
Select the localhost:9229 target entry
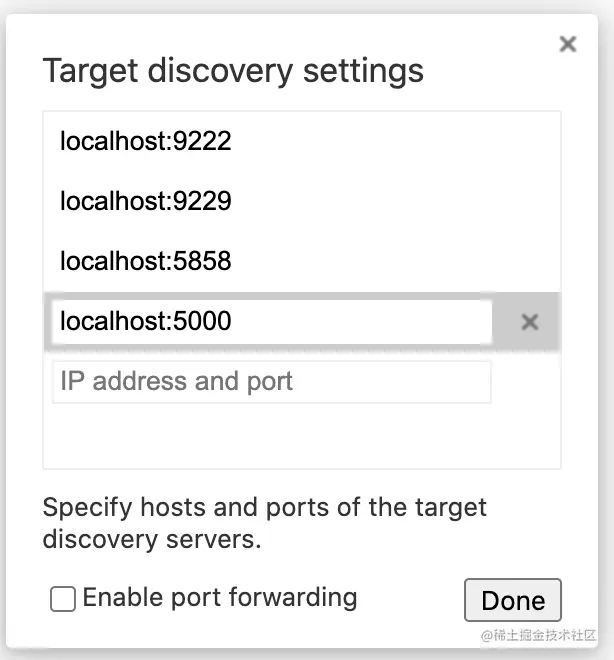(146, 201)
